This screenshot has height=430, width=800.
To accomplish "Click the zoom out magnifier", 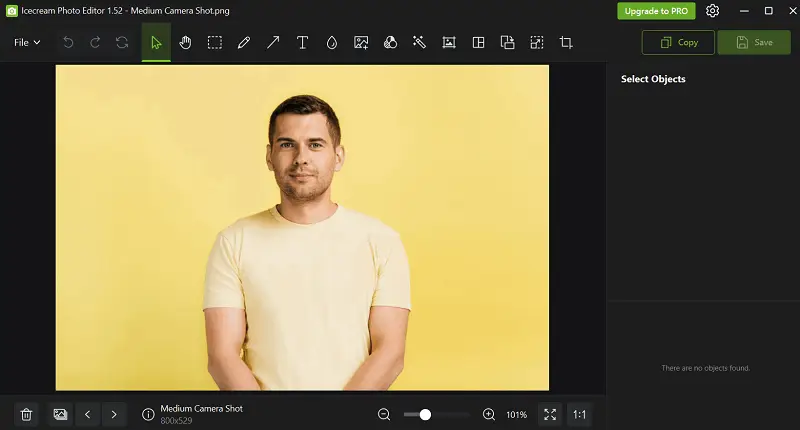I will pyautogui.click(x=384, y=414).
